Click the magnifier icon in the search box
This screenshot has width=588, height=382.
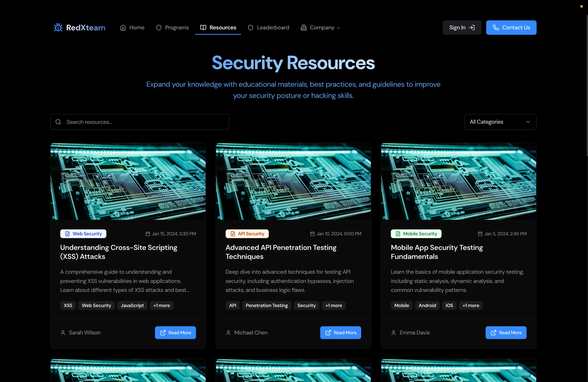tap(58, 122)
